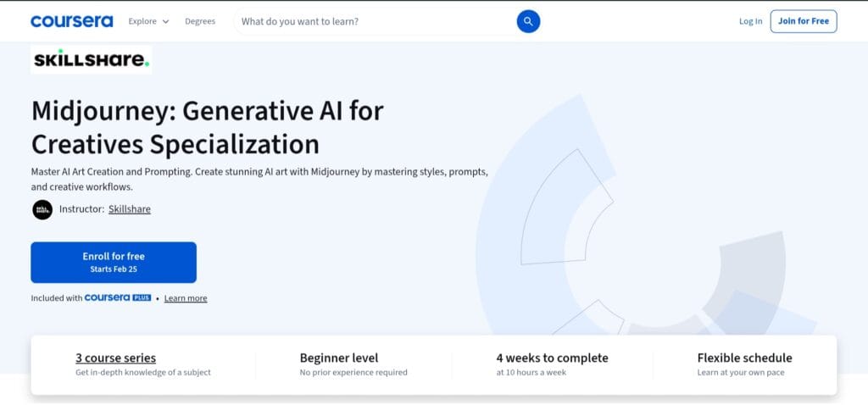The image size is (868, 405).
Task: Click 'Learn at your own pace' text
Action: (x=741, y=372)
